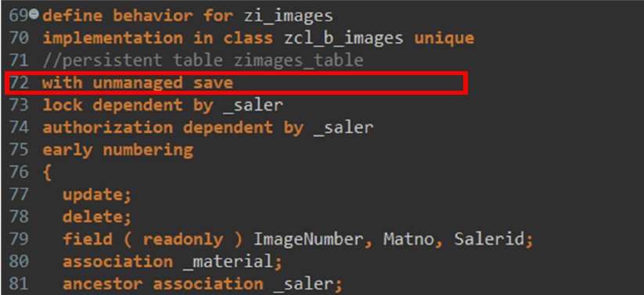
Task: Place cursor on 'with unmanaged save' text
Action: pyautogui.click(x=138, y=83)
